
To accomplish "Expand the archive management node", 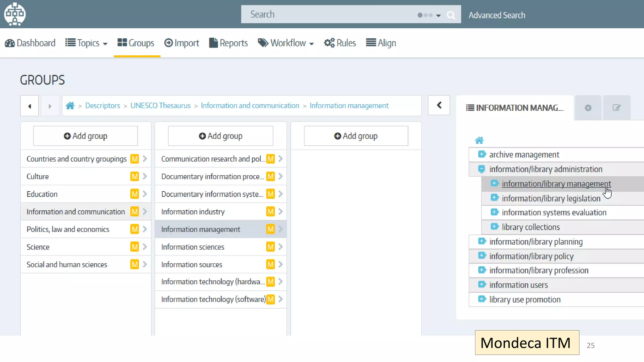I will [481, 154].
